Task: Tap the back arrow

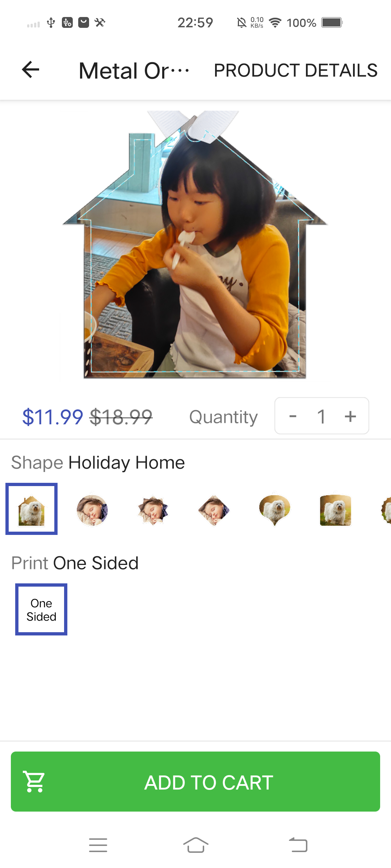Action: point(31,70)
